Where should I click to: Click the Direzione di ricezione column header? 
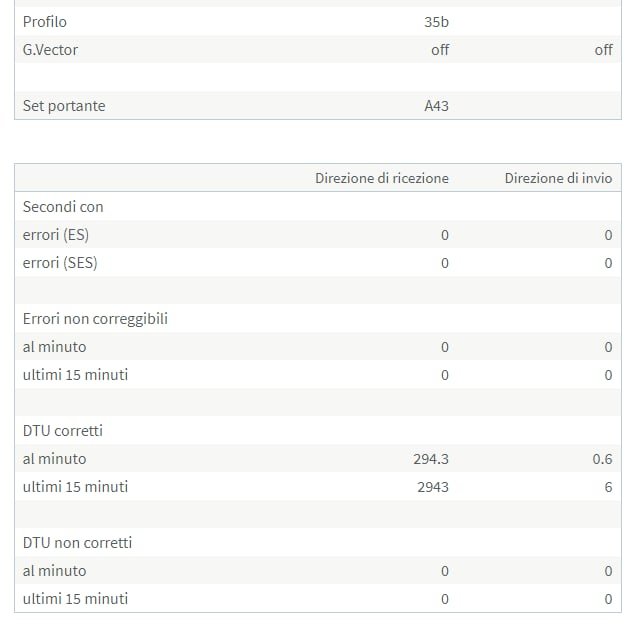coord(382,178)
